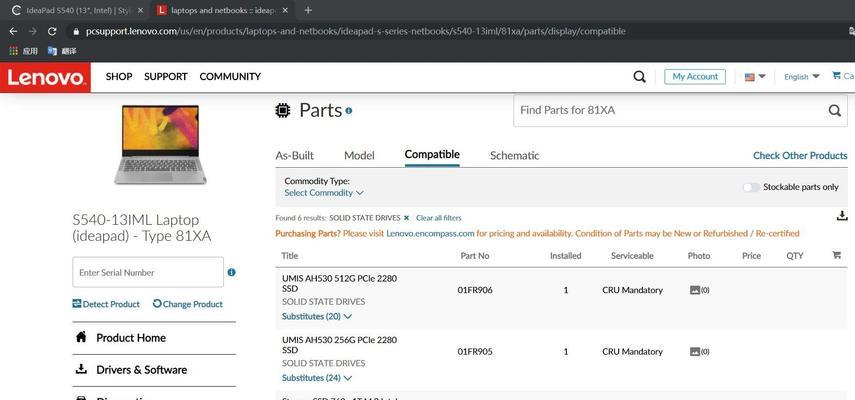855x400 pixels.
Task: Open the SHOP menu
Action: tap(119, 77)
